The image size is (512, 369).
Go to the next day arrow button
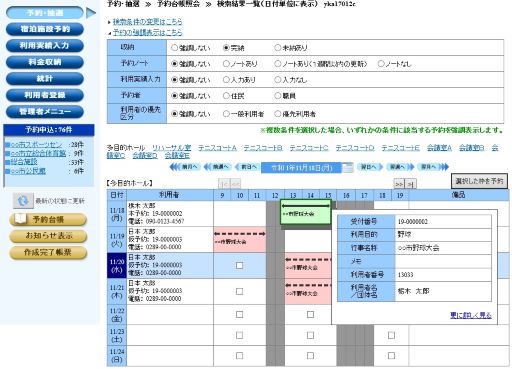coord(370,167)
